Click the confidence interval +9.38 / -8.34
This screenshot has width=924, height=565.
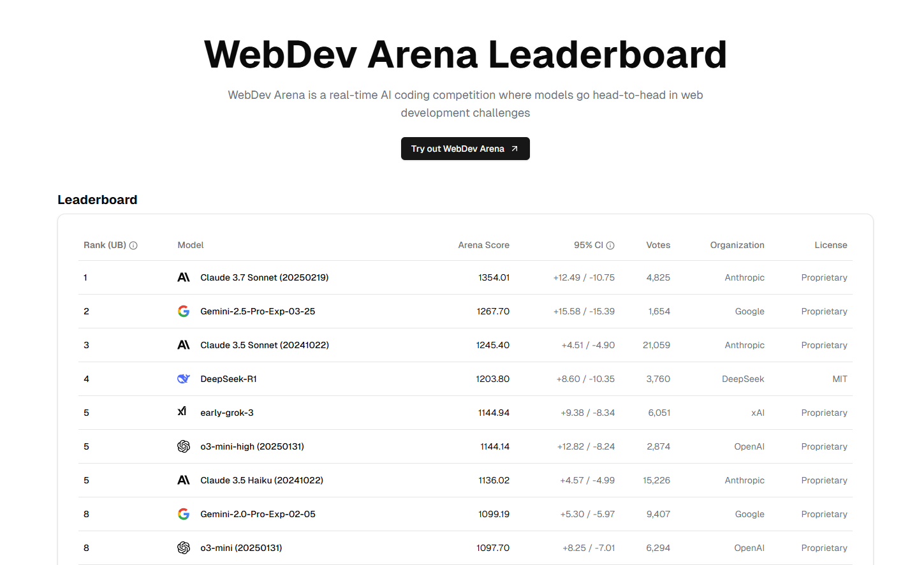[588, 413]
